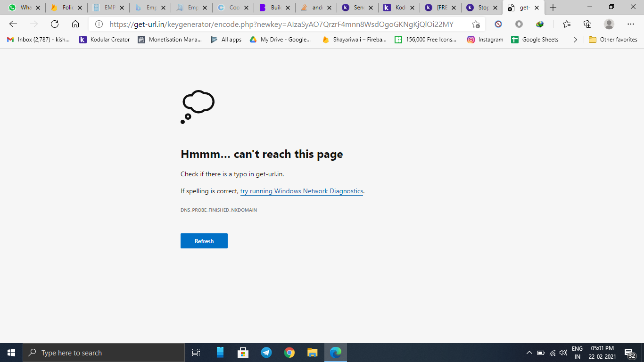Open the Wi-Fi network flyout

pyautogui.click(x=553, y=353)
